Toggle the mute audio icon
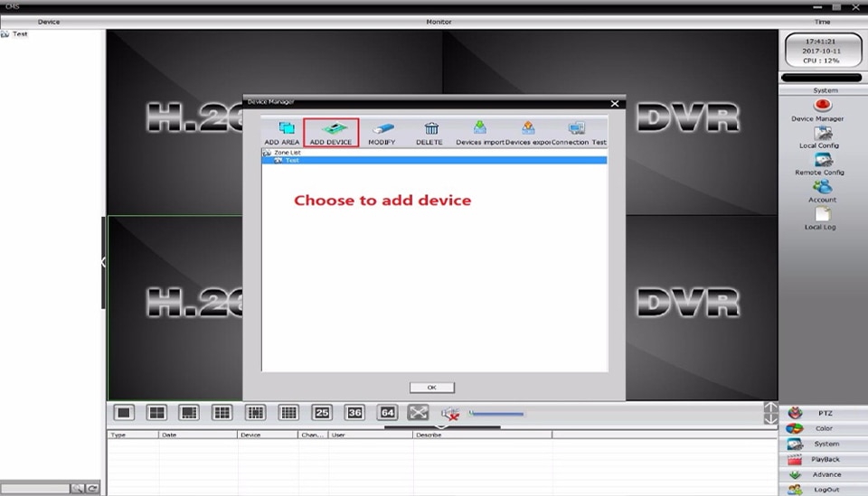Image resolution: width=868 pixels, height=496 pixels. [450, 413]
